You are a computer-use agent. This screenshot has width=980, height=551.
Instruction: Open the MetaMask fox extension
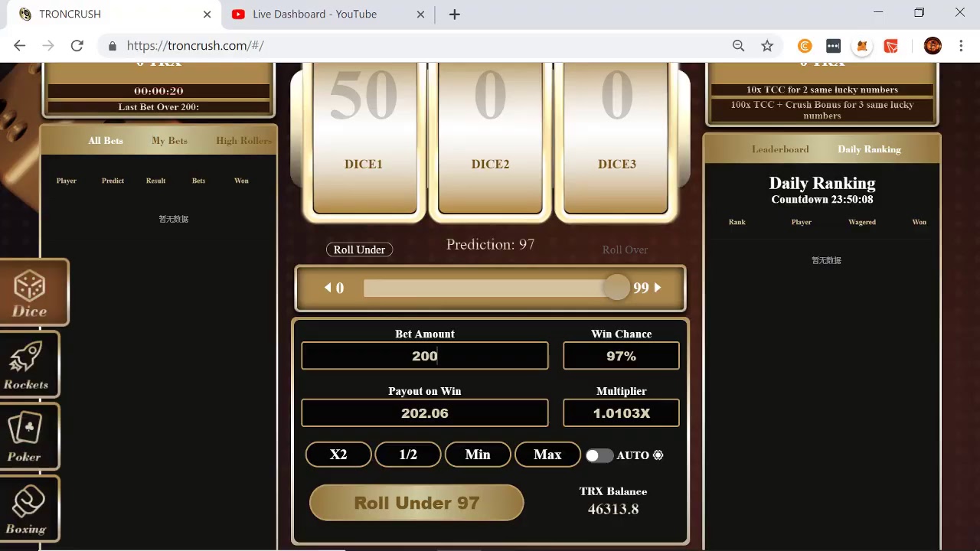coord(862,46)
